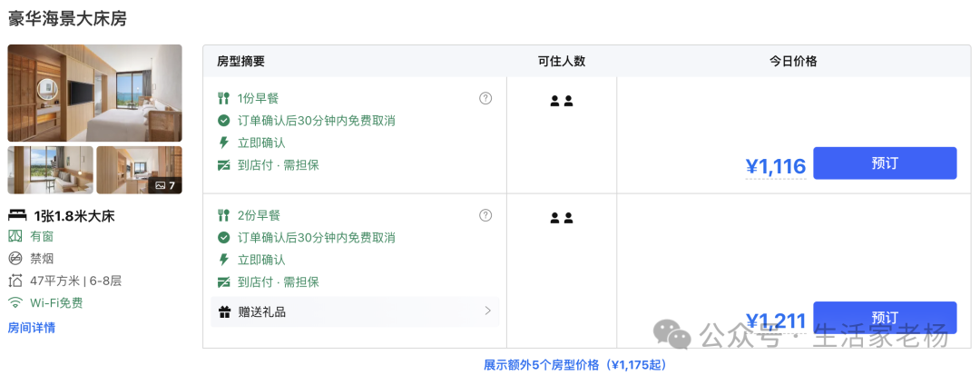
Task: Click the ¥1,116 price amount
Action: click(x=776, y=166)
